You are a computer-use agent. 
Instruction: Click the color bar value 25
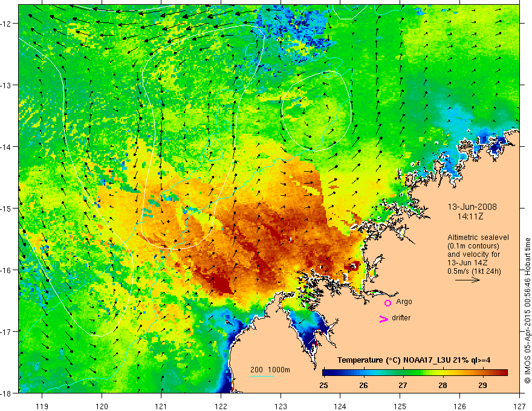tap(323, 385)
